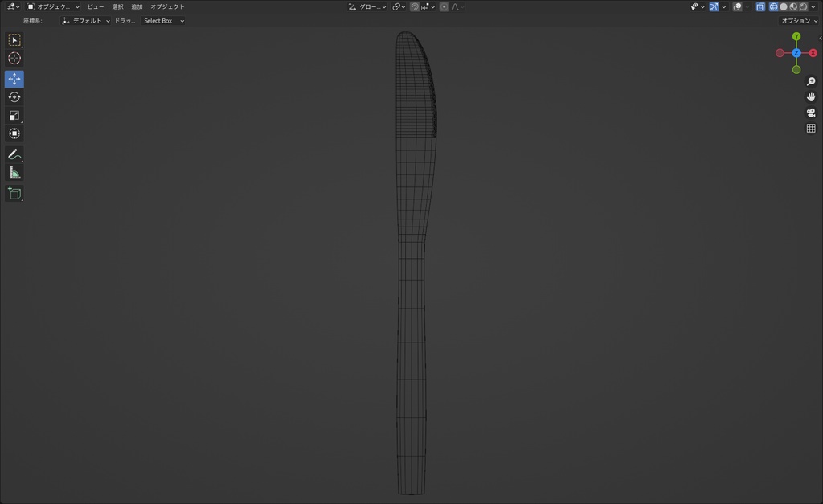Image resolution: width=823 pixels, height=504 pixels.
Task: Select the Select Box tool in the toolbar
Action: 14,40
